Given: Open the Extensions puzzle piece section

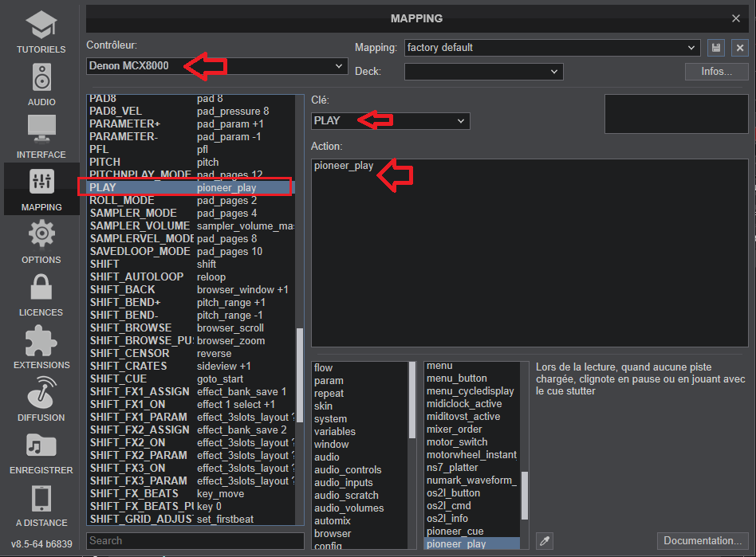Looking at the screenshot, I should [x=41, y=347].
